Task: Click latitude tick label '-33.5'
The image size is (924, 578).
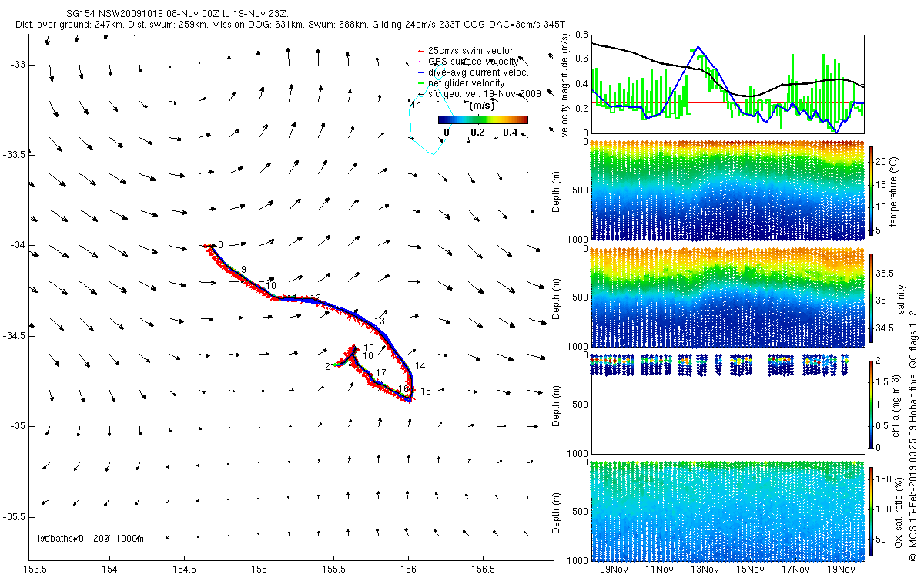Action: pos(14,155)
